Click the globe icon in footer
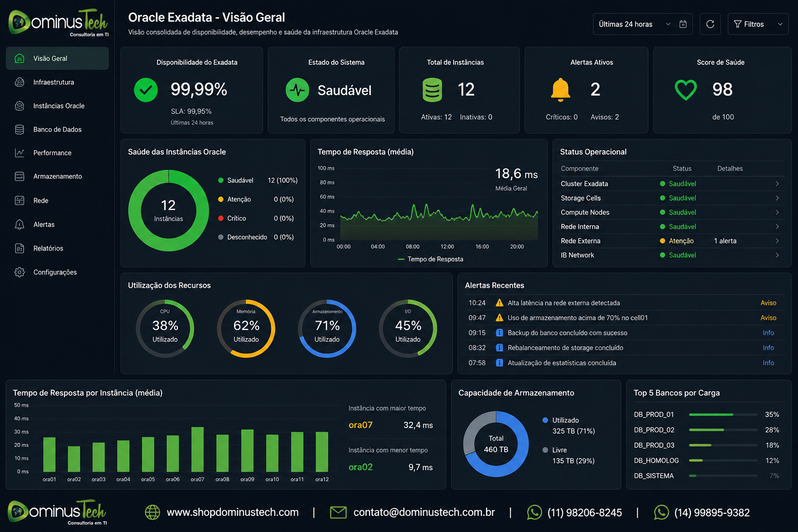The image size is (798, 532). (x=152, y=512)
